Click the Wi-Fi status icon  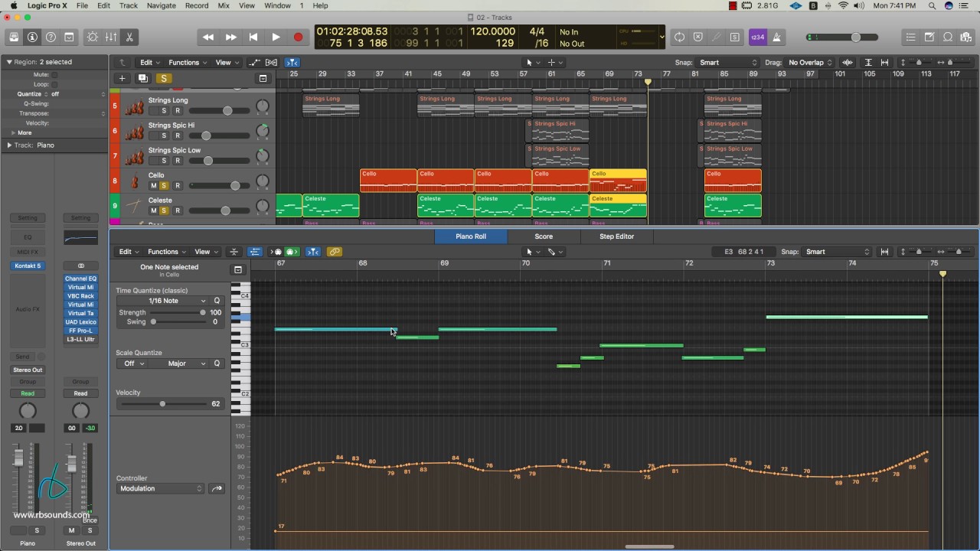843,5
